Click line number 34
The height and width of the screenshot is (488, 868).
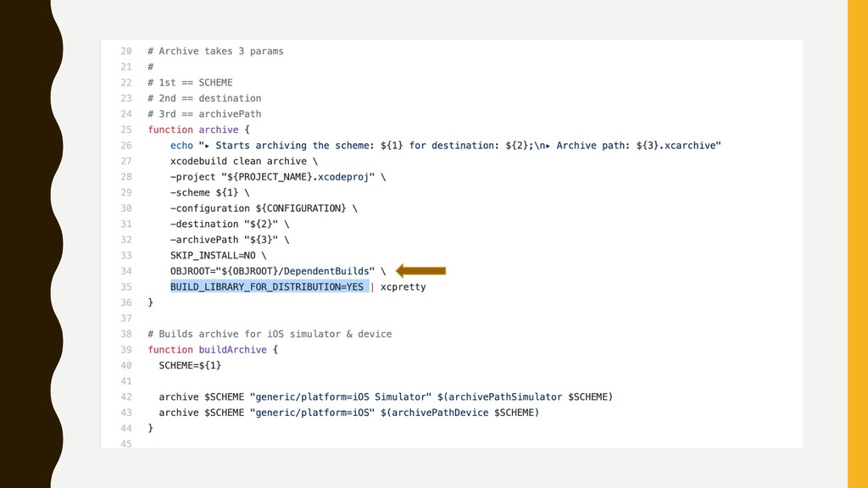click(x=126, y=271)
